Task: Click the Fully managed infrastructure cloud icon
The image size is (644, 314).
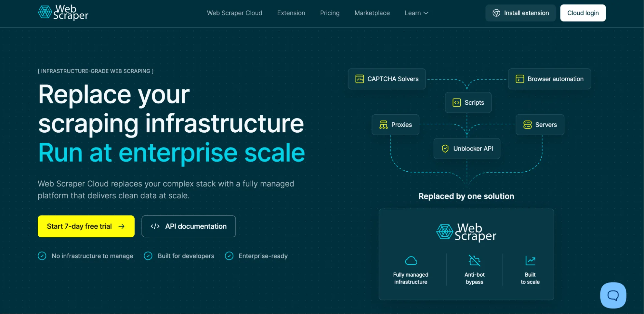Action: pos(411,261)
